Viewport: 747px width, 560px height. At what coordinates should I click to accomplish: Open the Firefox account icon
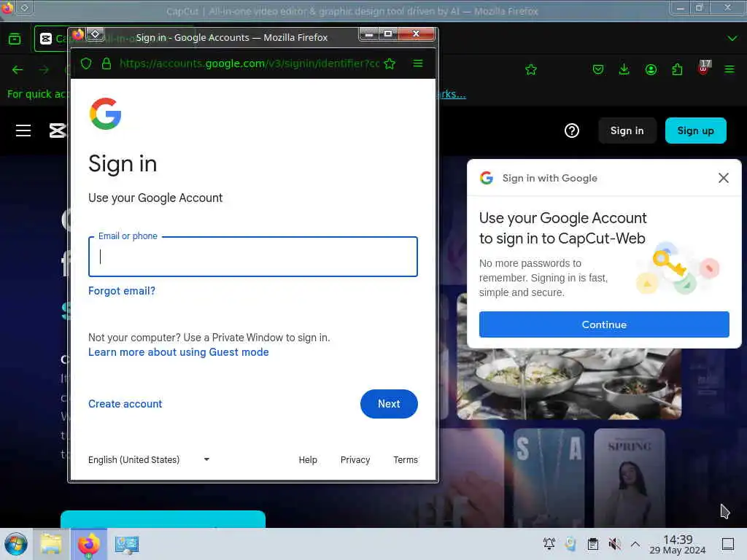pos(651,70)
